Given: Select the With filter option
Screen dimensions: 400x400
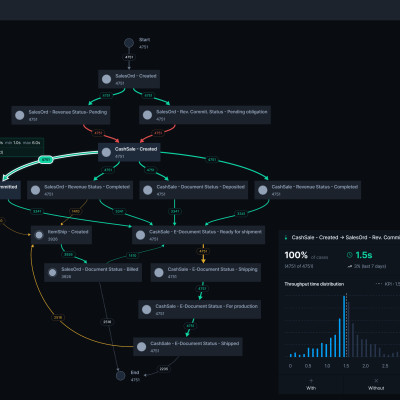Looking at the screenshot, I should click(311, 385).
